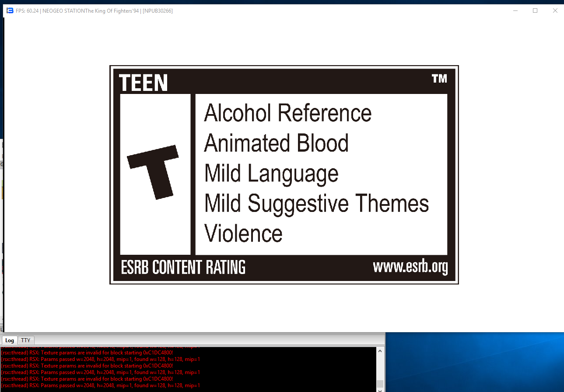Click the Alcohol Reference descriptor text
Image resolution: width=564 pixels, height=392 pixels.
pyautogui.click(x=287, y=113)
